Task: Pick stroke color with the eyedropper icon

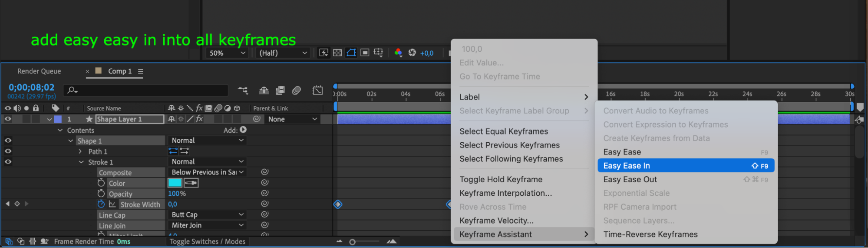Action: coord(191,183)
